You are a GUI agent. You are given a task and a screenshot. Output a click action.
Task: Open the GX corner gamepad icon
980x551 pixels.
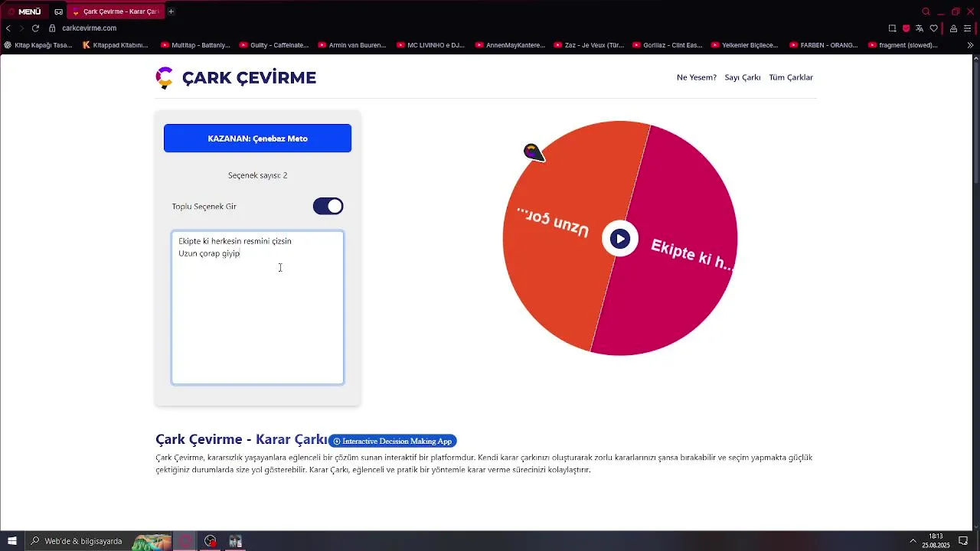[x=58, y=11]
